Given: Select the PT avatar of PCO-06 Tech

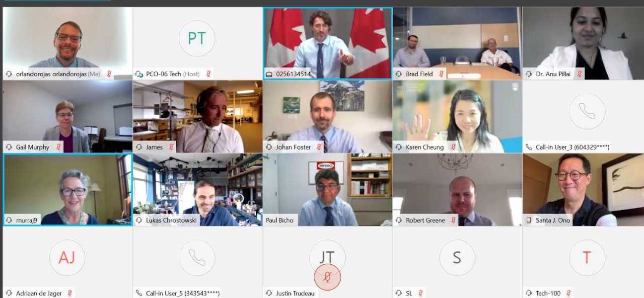Looking at the screenshot, I should [197, 38].
